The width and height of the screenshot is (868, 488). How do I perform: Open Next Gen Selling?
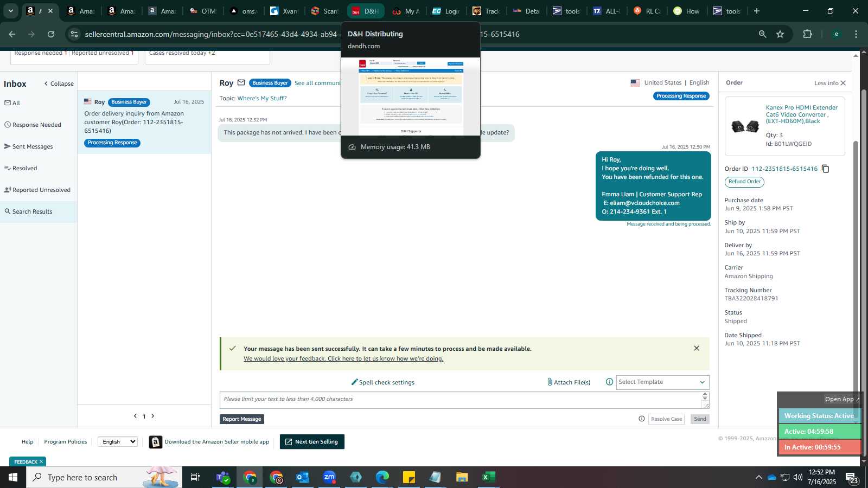tap(312, 442)
